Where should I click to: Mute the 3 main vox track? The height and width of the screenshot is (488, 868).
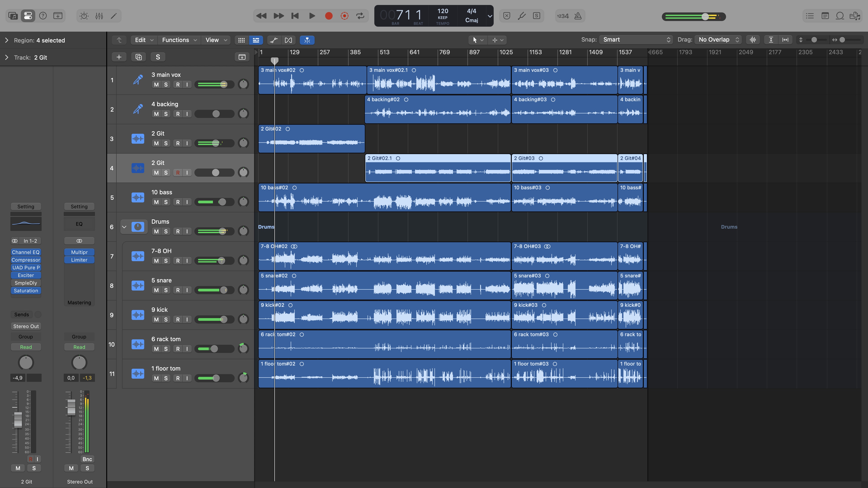point(156,84)
